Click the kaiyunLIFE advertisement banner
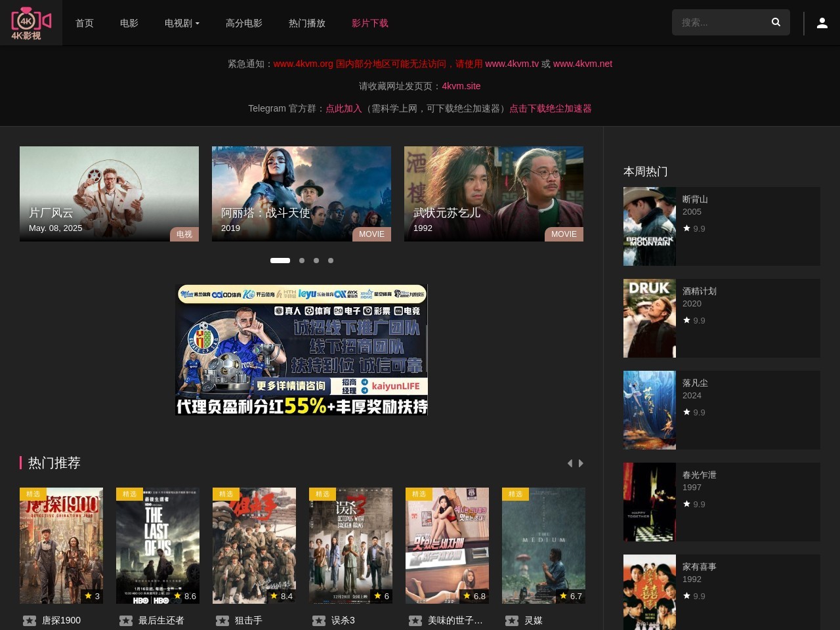Screen dimensions: 840x630 click(302, 350)
